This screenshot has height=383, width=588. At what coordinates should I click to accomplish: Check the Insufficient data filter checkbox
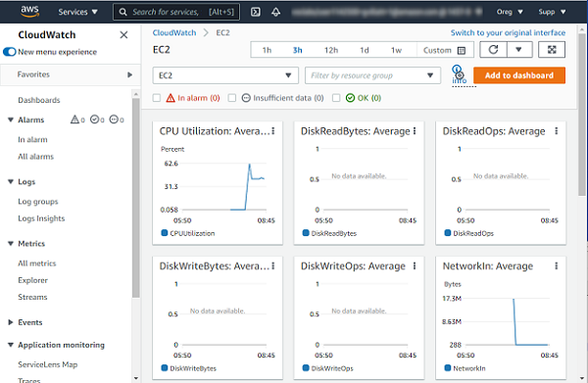[x=232, y=98]
